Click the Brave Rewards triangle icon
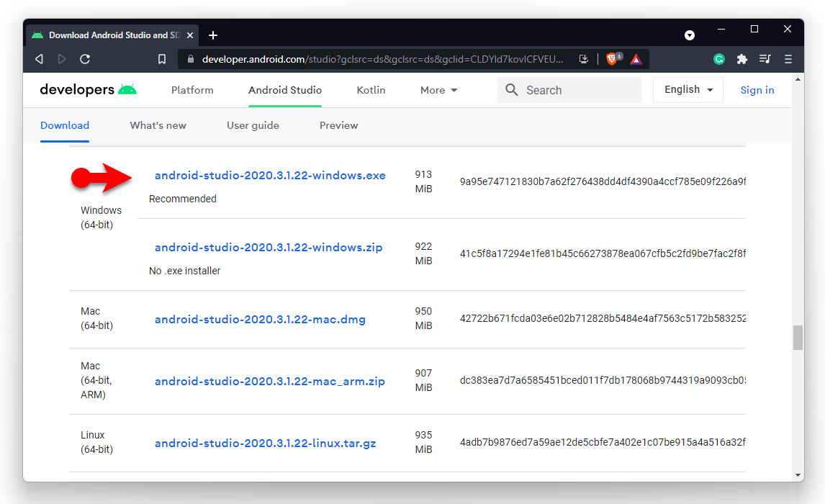The height and width of the screenshot is (504, 825). tap(636, 59)
